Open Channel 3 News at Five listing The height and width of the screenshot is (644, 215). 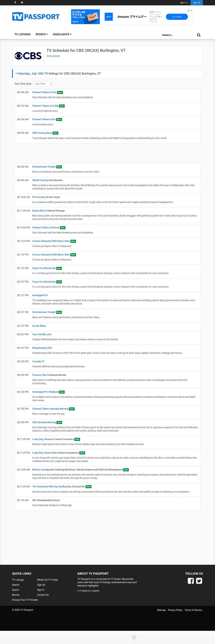45,92
